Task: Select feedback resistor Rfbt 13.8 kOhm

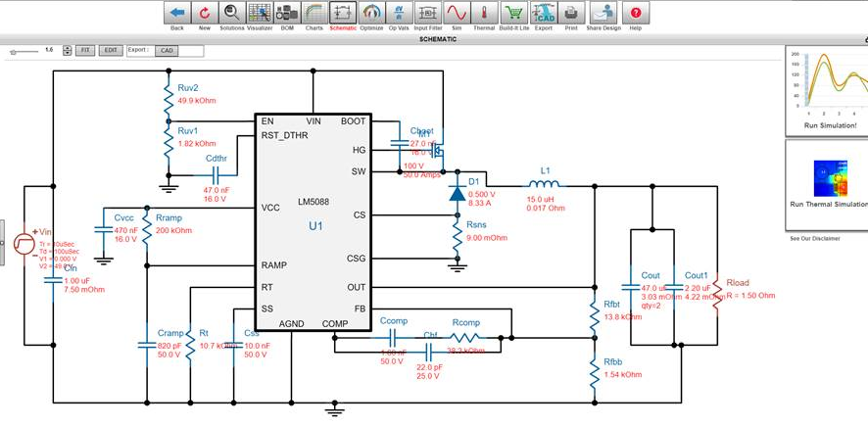Action: click(594, 316)
